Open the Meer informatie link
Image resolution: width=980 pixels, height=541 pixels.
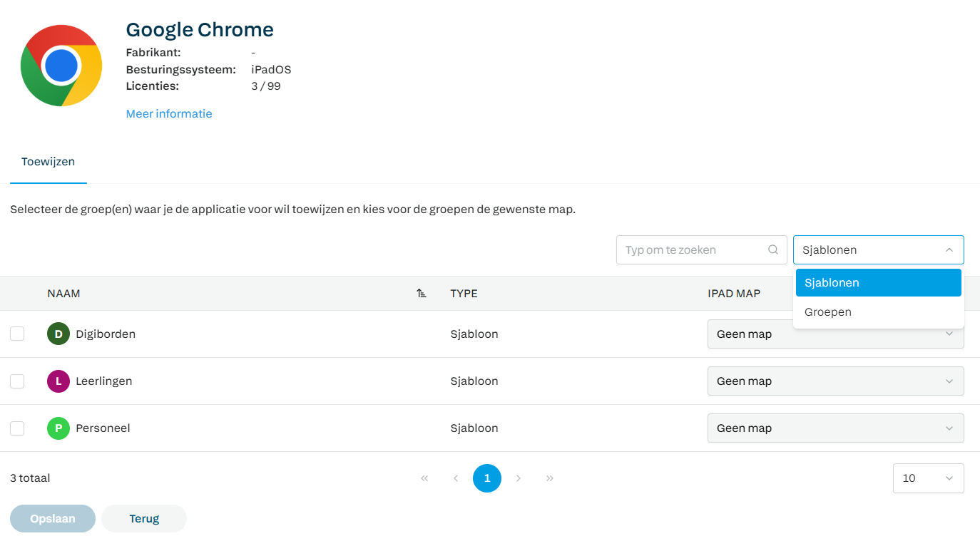169,114
